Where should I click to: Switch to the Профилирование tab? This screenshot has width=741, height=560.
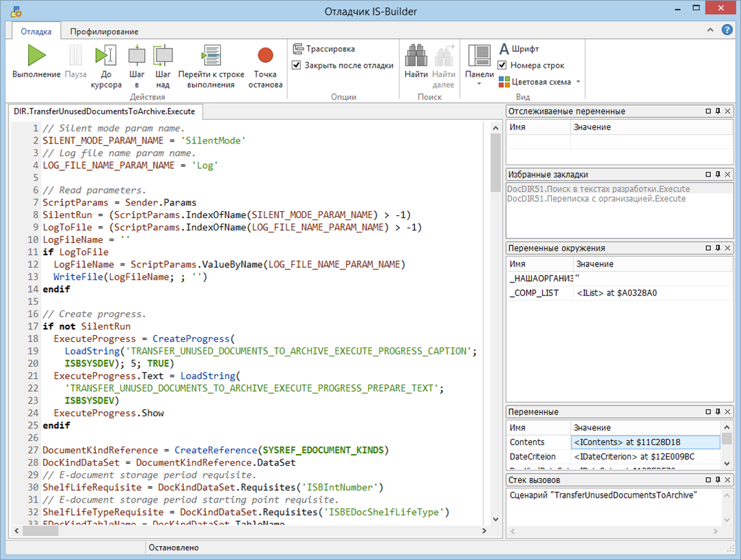(104, 31)
